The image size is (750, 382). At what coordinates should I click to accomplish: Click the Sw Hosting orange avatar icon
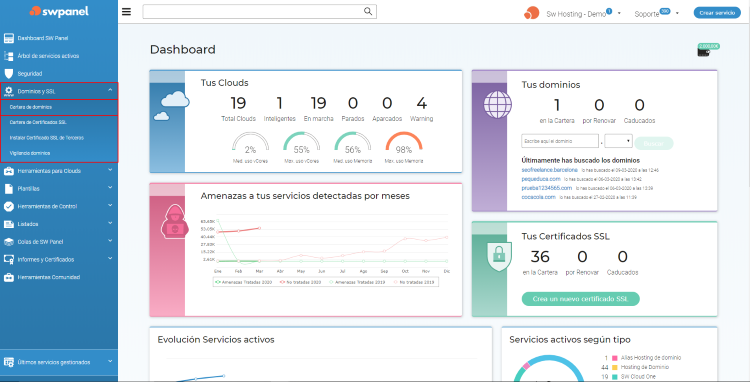click(x=531, y=13)
